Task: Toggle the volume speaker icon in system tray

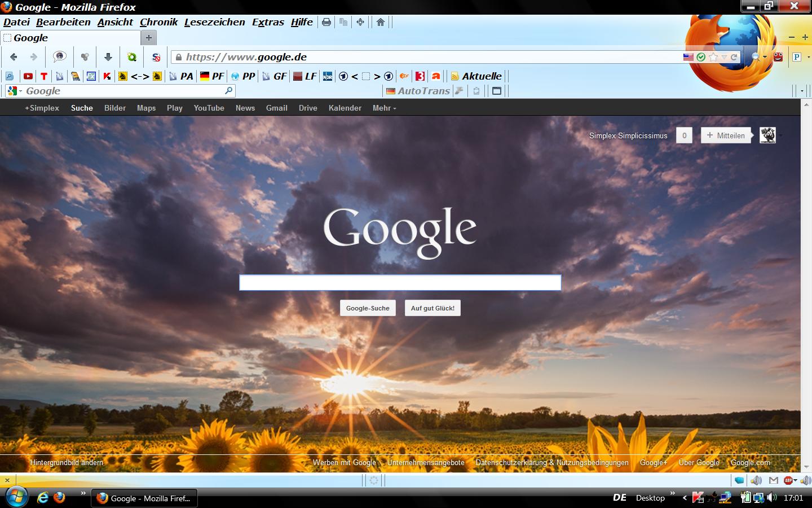Action: [x=771, y=498]
